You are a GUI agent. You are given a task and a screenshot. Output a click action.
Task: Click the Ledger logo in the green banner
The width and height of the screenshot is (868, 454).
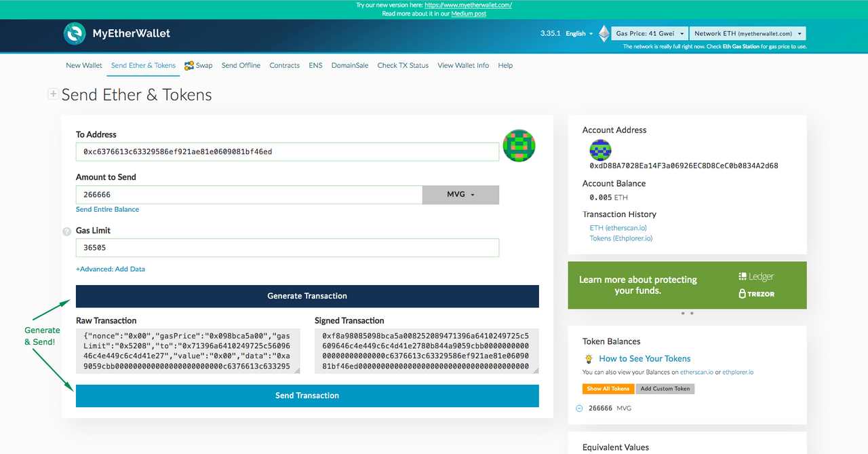point(756,277)
